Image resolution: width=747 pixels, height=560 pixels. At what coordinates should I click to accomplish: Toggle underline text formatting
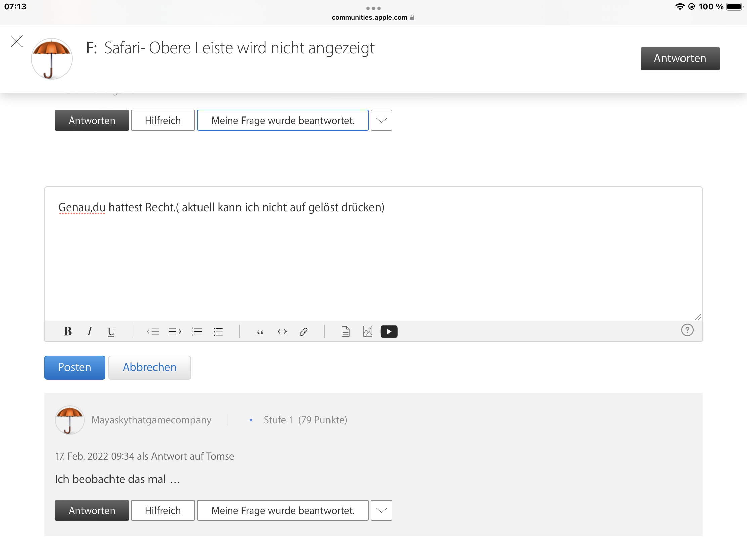[111, 331]
